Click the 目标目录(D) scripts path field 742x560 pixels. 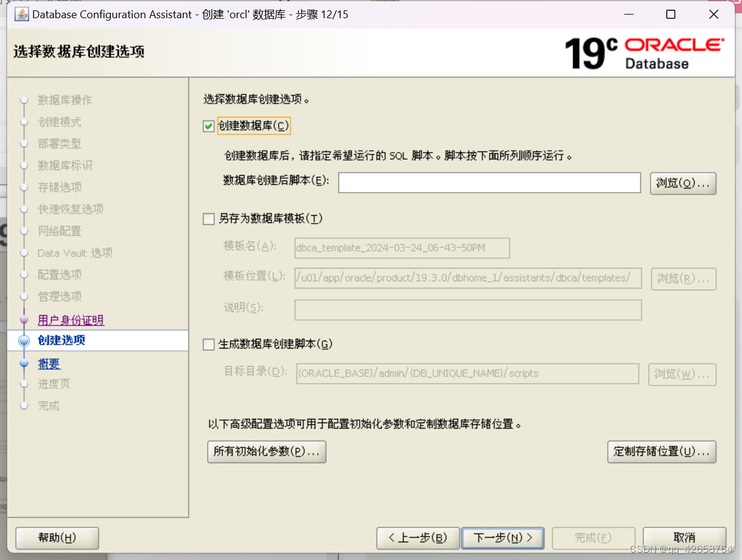coord(467,373)
